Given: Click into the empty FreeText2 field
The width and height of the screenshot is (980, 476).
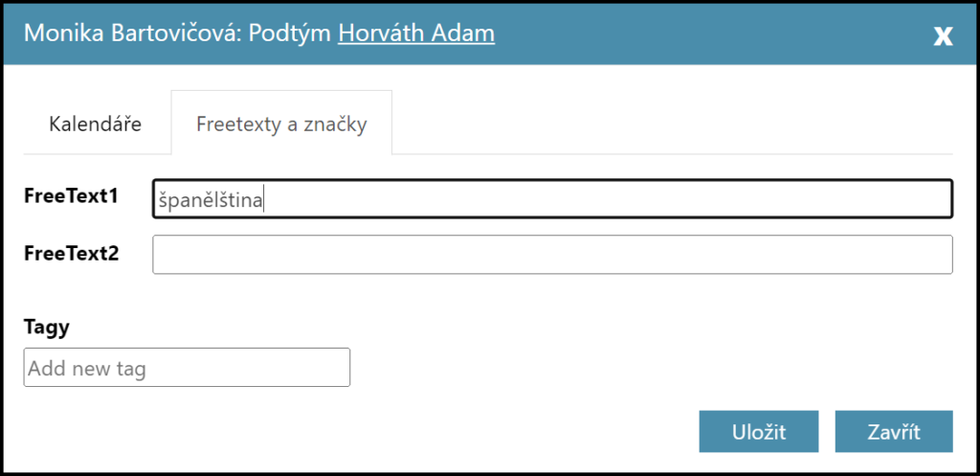Looking at the screenshot, I should point(552,255).
